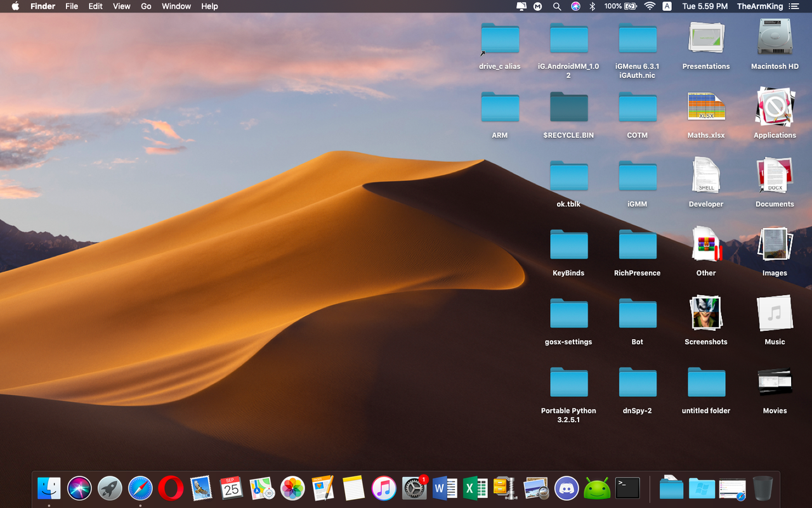This screenshot has height=508, width=812.
Task: Open Discord from the Dock
Action: pyautogui.click(x=566, y=488)
